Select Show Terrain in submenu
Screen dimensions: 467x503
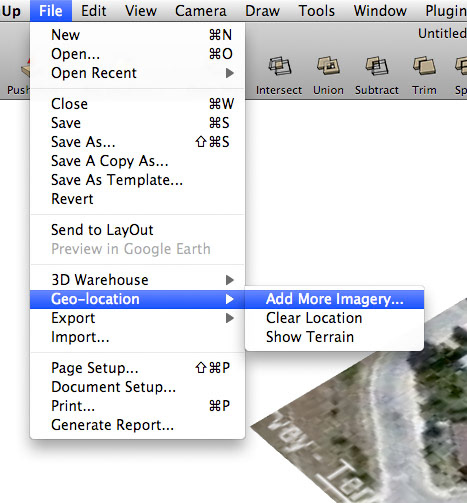pos(334,337)
